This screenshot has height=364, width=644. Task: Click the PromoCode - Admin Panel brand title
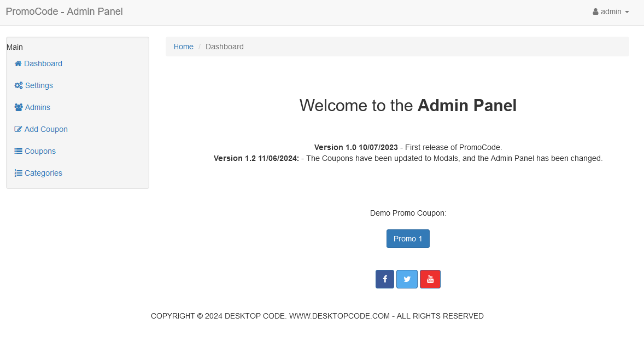[x=64, y=11]
